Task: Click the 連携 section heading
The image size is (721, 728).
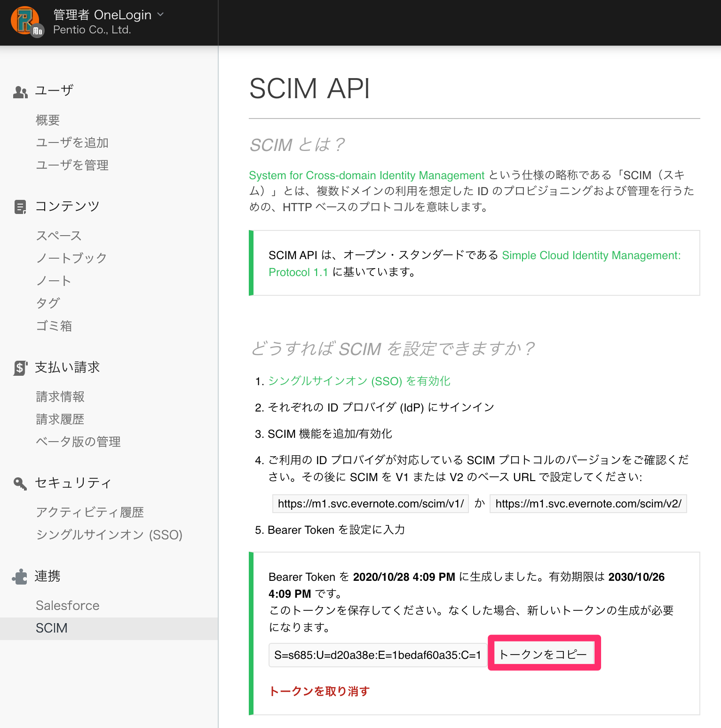Action: (x=48, y=576)
